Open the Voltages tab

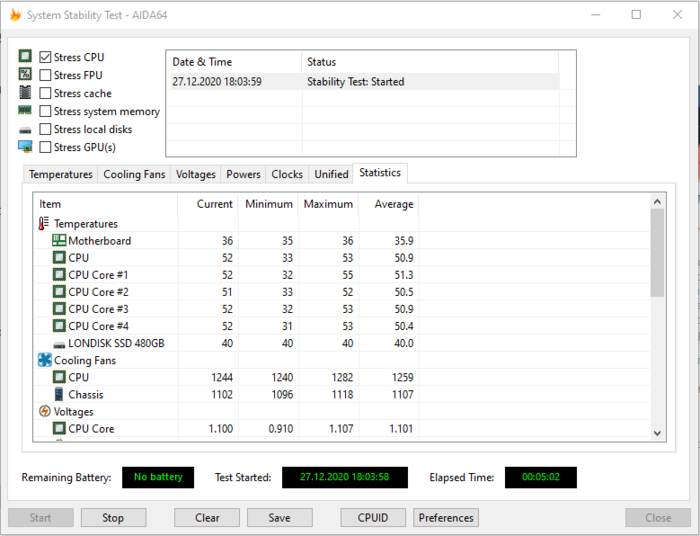tap(196, 174)
